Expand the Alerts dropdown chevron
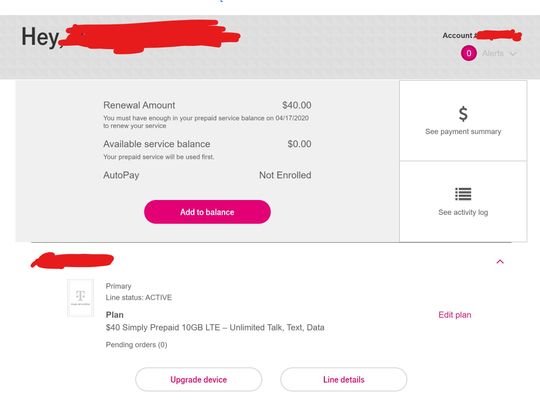 513,54
